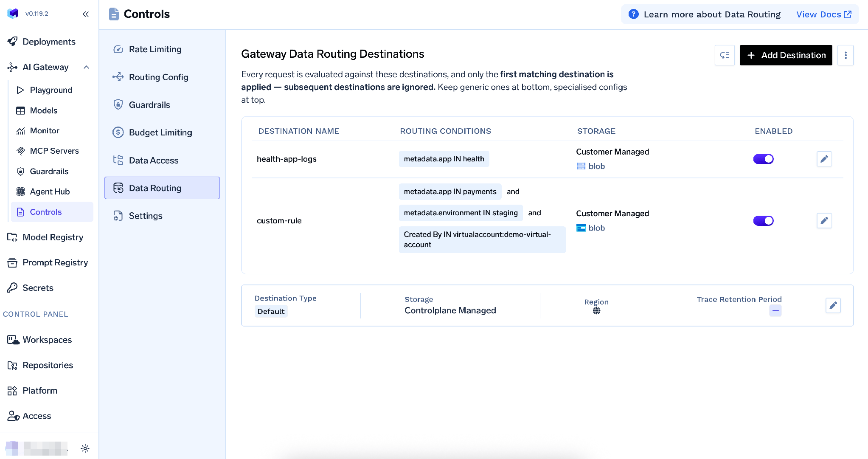Click the Playground play icon
Viewport: 868px width, 459px height.
point(20,90)
